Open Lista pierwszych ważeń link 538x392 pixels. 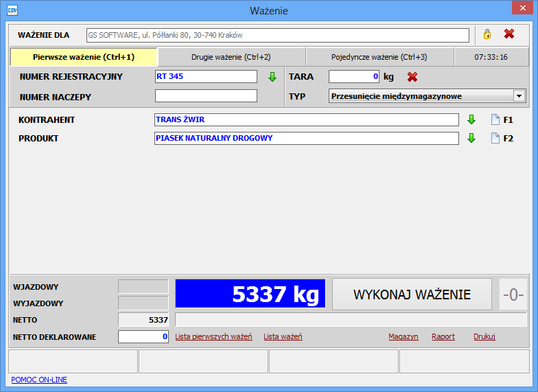[213, 336]
